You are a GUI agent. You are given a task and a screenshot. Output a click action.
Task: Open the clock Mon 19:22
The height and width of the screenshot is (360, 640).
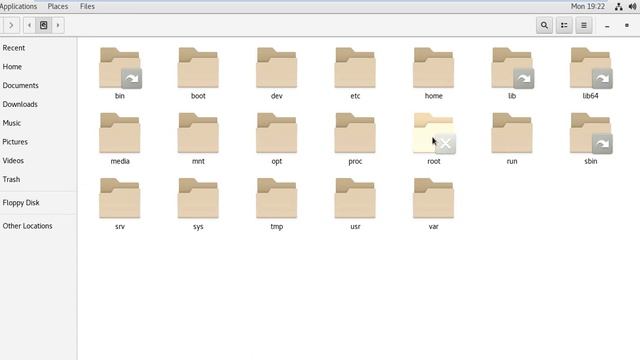tap(588, 7)
